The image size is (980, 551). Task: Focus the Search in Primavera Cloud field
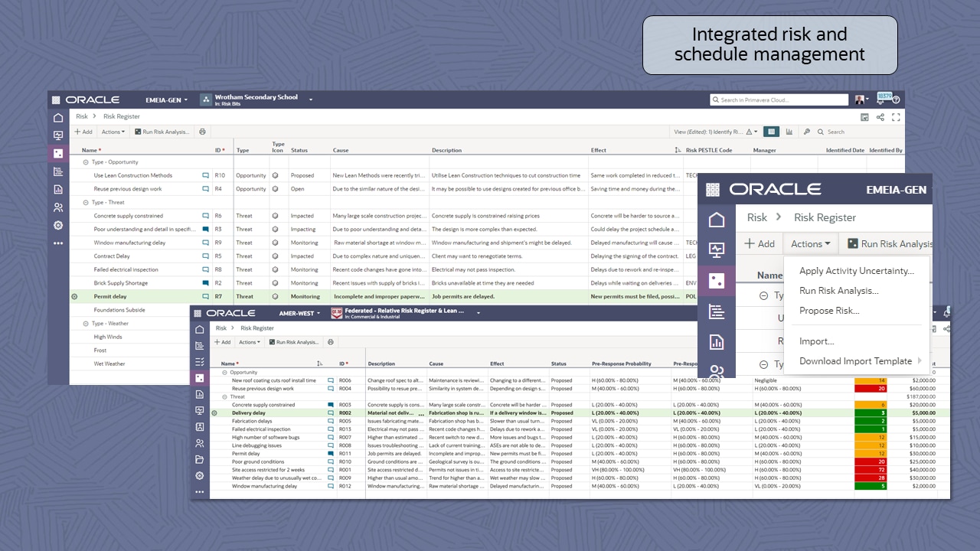click(x=779, y=99)
